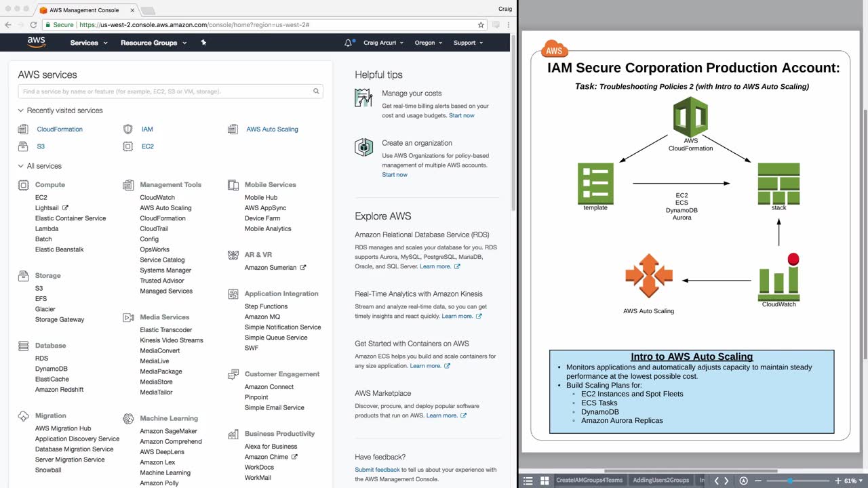868x488 pixels.
Task: Open the AddingUsers2Groups slide tab
Action: tap(660, 481)
